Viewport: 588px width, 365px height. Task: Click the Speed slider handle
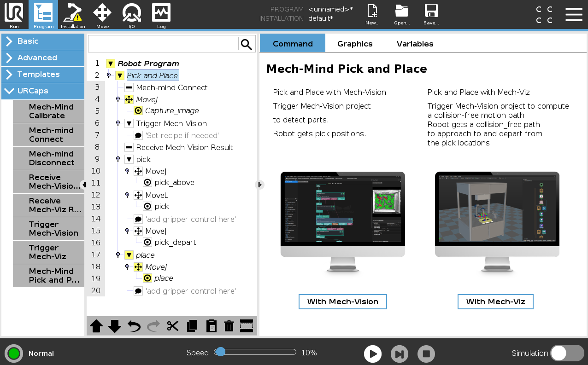coord(220,352)
